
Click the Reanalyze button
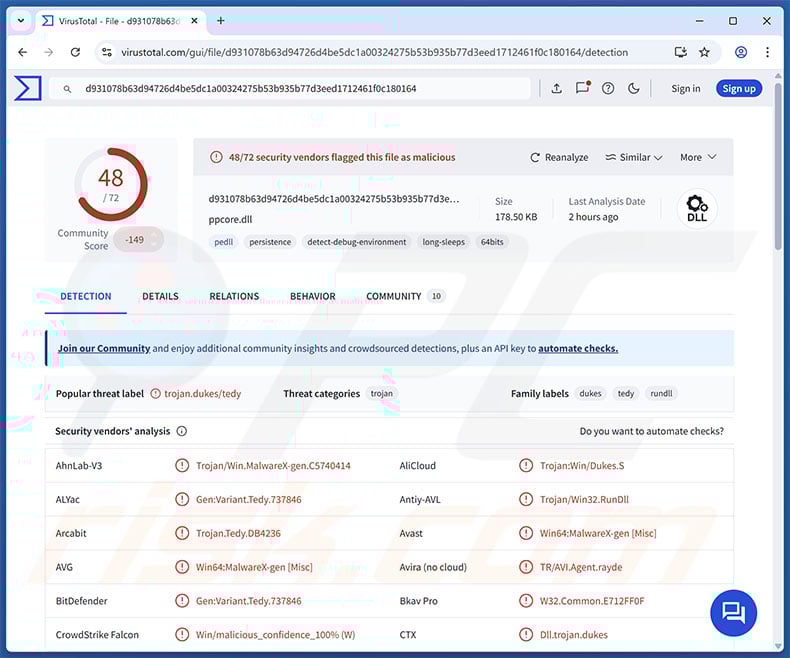(559, 157)
